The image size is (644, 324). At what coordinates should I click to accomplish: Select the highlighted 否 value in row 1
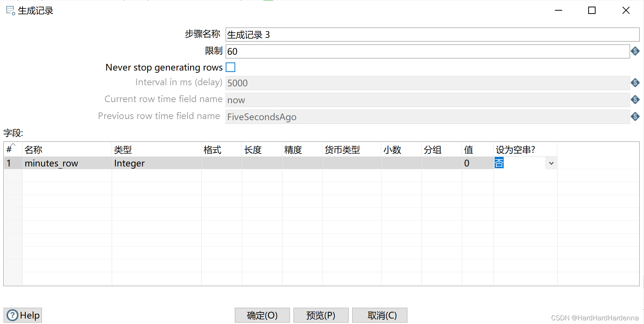(x=499, y=163)
